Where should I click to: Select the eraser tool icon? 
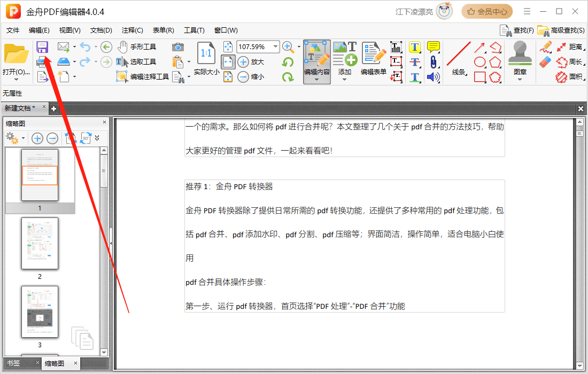pos(546,62)
